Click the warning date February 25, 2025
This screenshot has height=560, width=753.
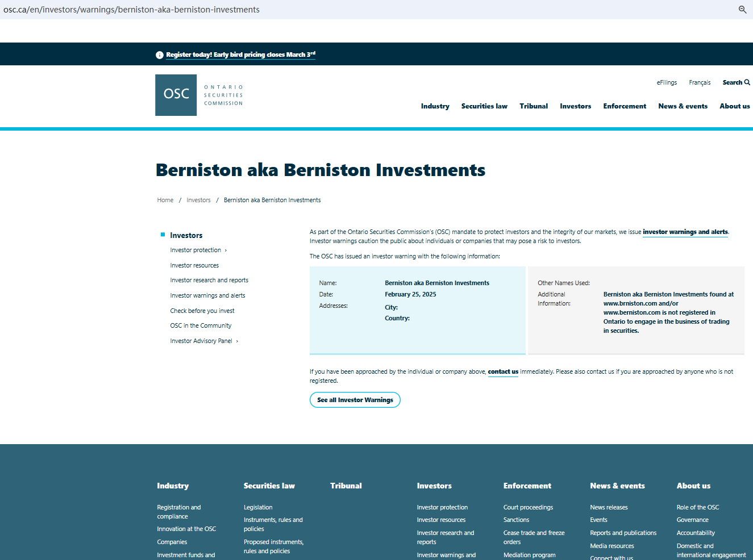point(410,294)
